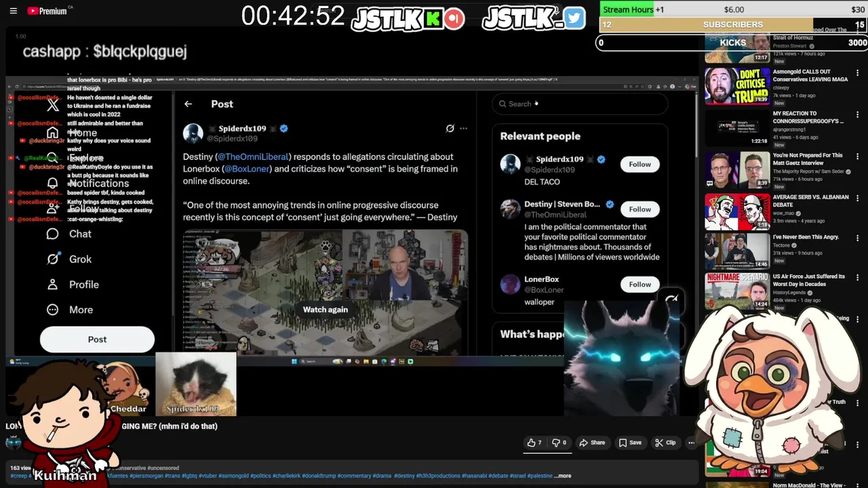Open the Asmongold CALLS OUT video thumbnail
The width and height of the screenshot is (868, 488).
[736, 85]
